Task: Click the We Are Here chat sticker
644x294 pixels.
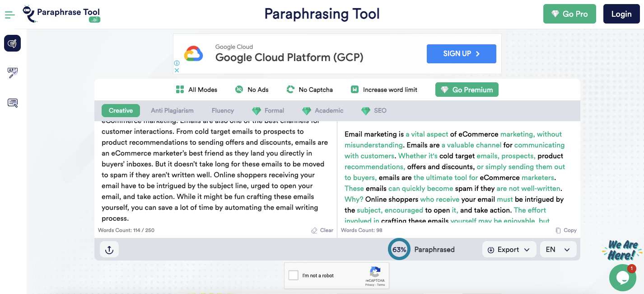Action: (622, 250)
